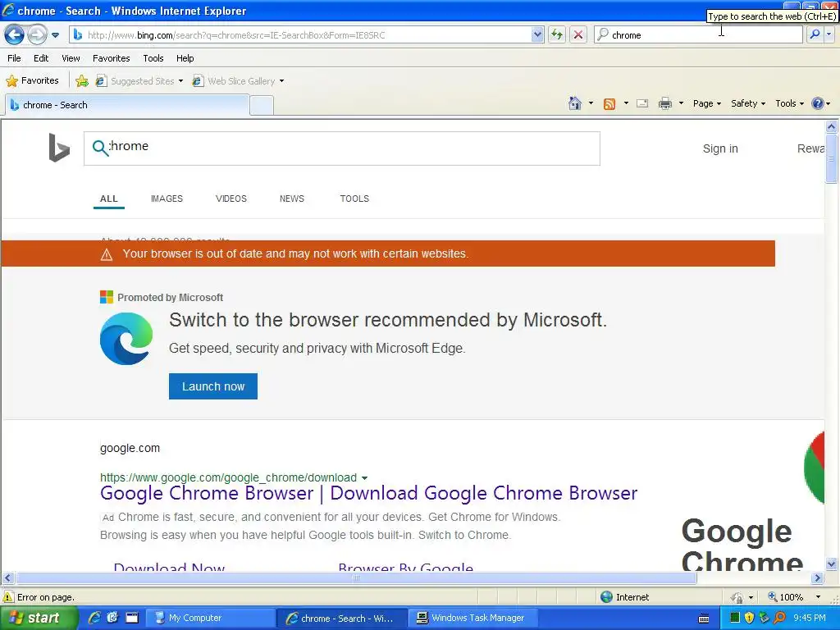Screen dimensions: 840x630
Task: Click the Show Desktop quick launch icon
Action: pos(132,618)
